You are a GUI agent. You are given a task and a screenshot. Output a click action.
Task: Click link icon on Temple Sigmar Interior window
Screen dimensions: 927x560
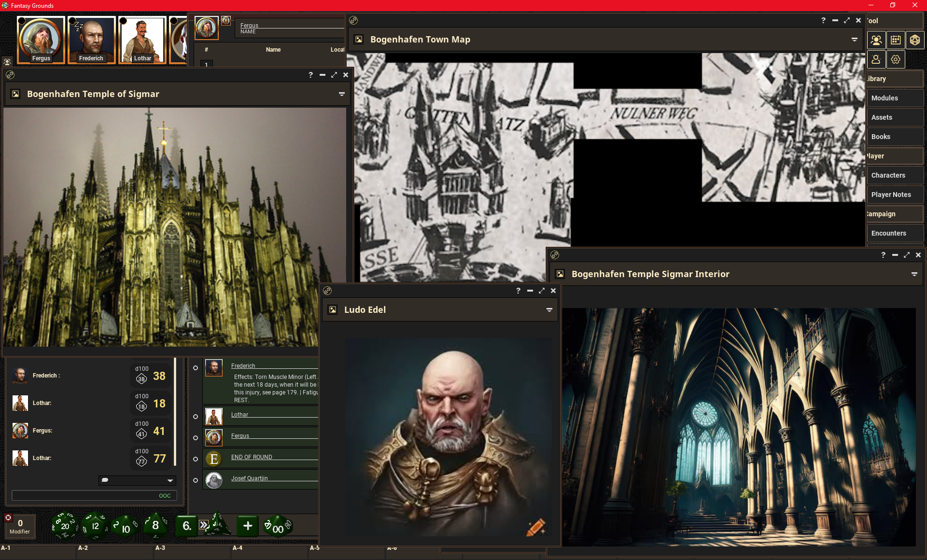(555, 255)
